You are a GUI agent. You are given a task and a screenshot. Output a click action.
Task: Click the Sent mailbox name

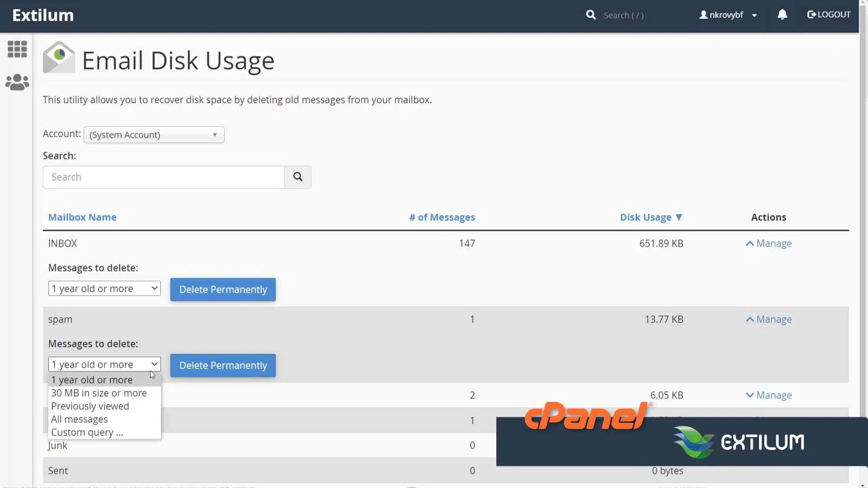[58, 471]
